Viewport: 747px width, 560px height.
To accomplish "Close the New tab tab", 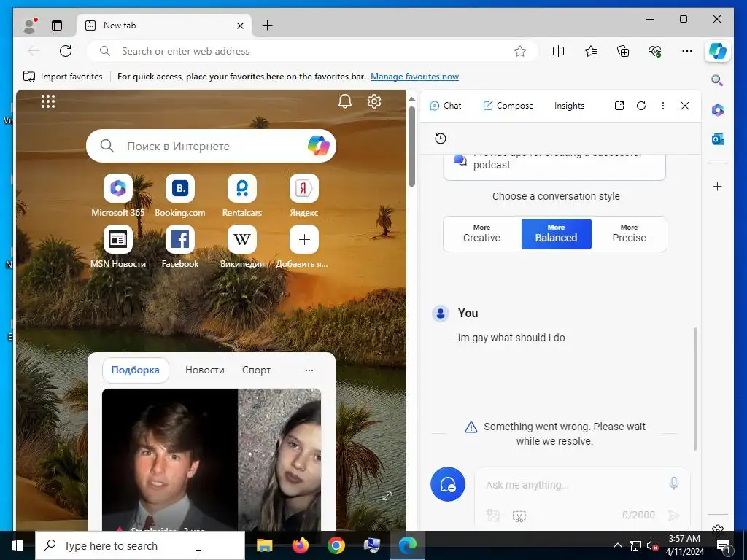I will click(x=240, y=26).
